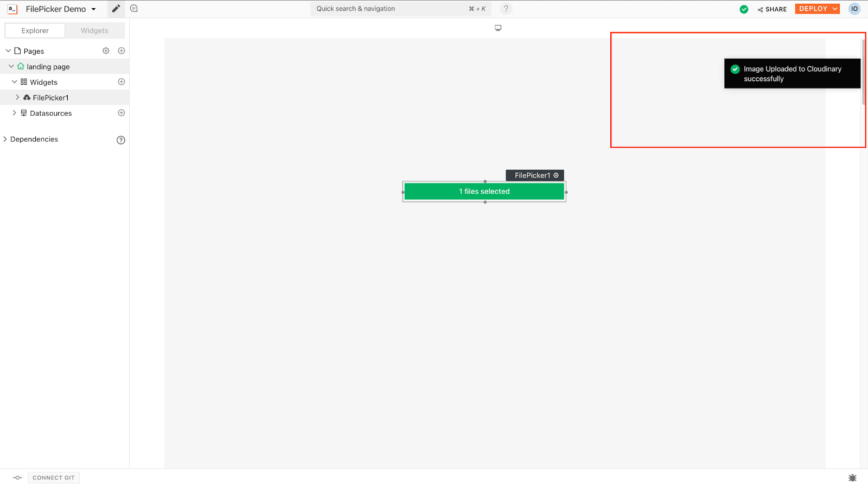This screenshot has height=486, width=868.
Task: Click the SHARE button
Action: click(772, 9)
